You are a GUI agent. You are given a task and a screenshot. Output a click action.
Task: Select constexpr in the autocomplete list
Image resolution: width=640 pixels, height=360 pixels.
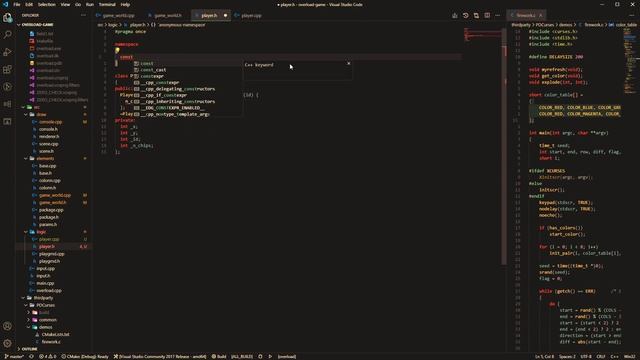click(x=187, y=76)
